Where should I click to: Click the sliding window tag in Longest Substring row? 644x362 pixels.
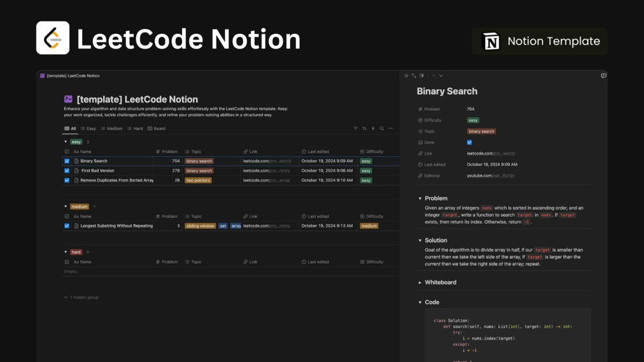click(200, 226)
